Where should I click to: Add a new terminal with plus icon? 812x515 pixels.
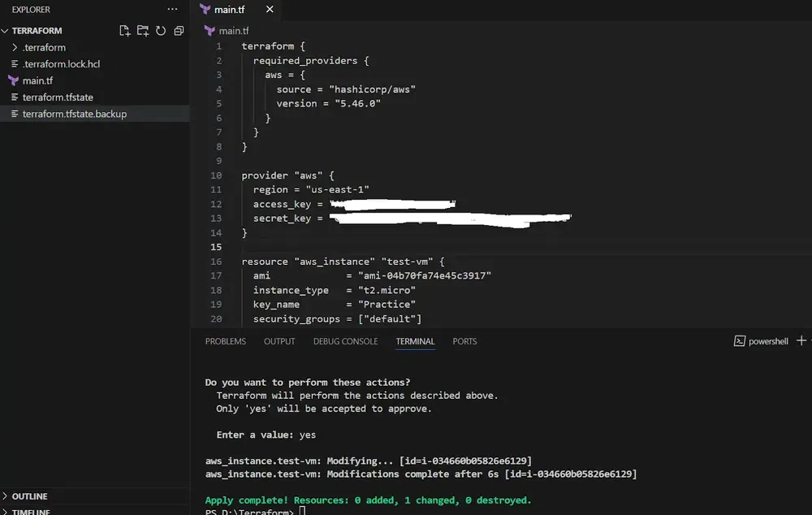[801, 340]
